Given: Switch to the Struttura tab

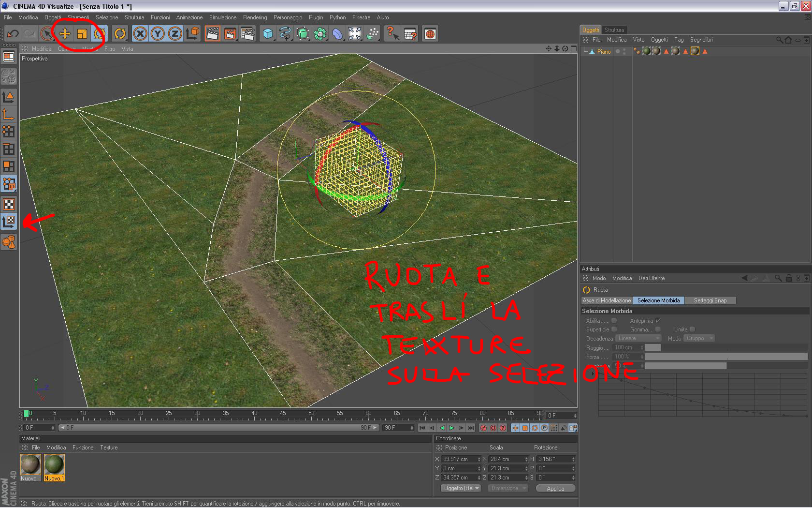Looking at the screenshot, I should 614,30.
